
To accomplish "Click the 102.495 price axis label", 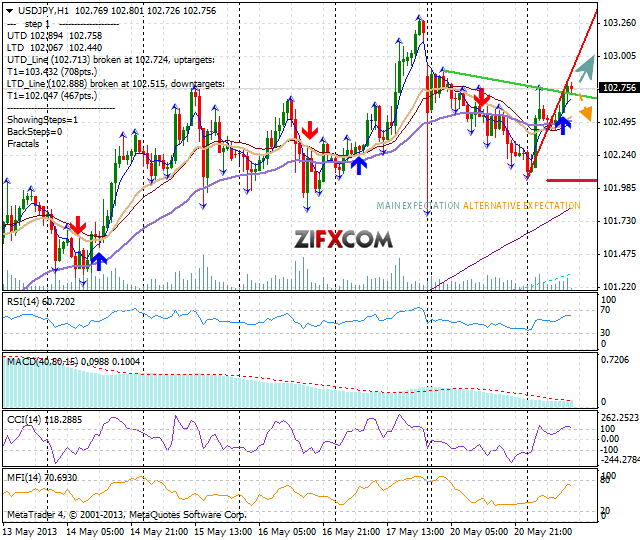I will pyautogui.click(x=619, y=122).
